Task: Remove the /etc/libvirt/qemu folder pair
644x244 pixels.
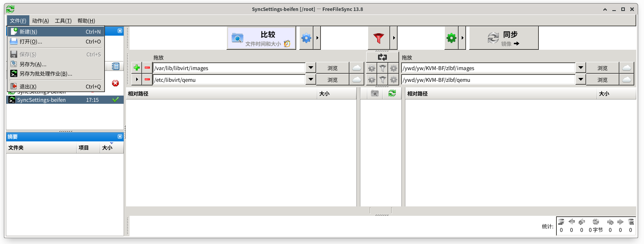Action: point(147,80)
